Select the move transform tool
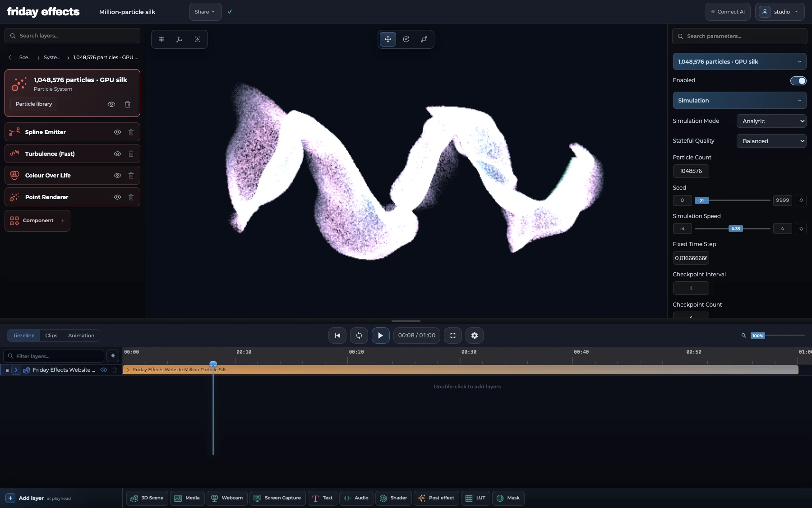This screenshot has width=812, height=508. 388,39
